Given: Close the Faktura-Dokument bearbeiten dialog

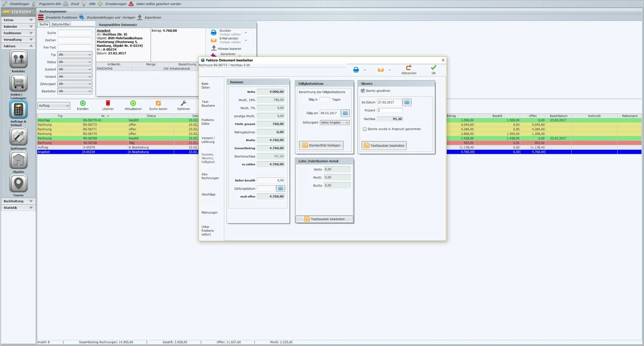Looking at the screenshot, I should (x=443, y=60).
